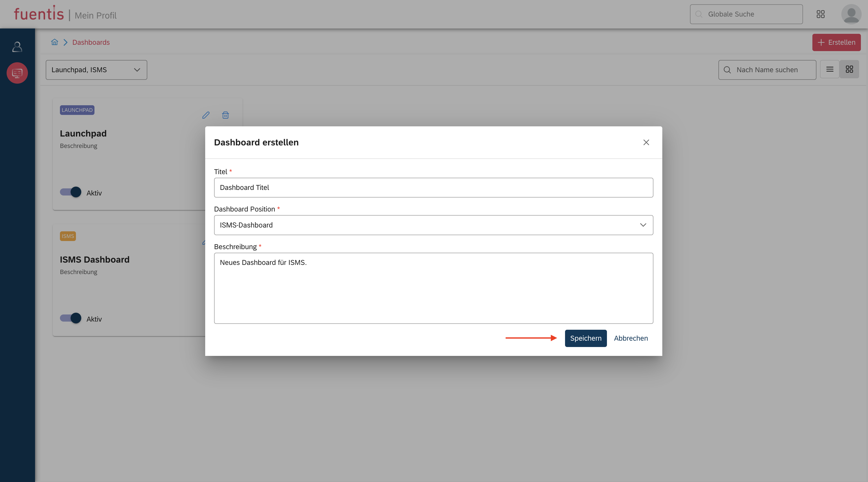The height and width of the screenshot is (482, 868).
Task: Open the Launchpad, ISMS filter dropdown
Action: point(96,70)
